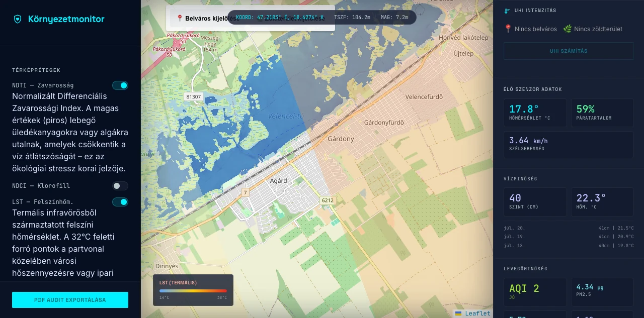The height and width of the screenshot is (318, 644).
Task: Click road number 7 shield on map
Action: pyautogui.click(x=246, y=192)
